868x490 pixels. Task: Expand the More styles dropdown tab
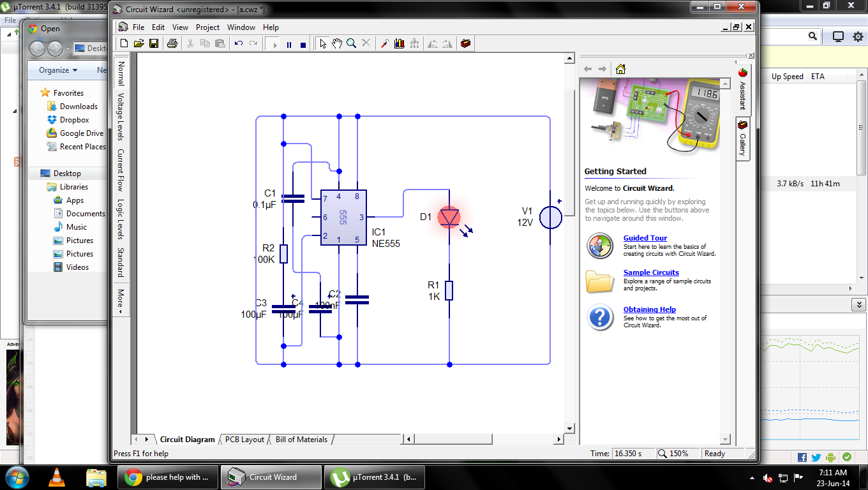(x=120, y=299)
